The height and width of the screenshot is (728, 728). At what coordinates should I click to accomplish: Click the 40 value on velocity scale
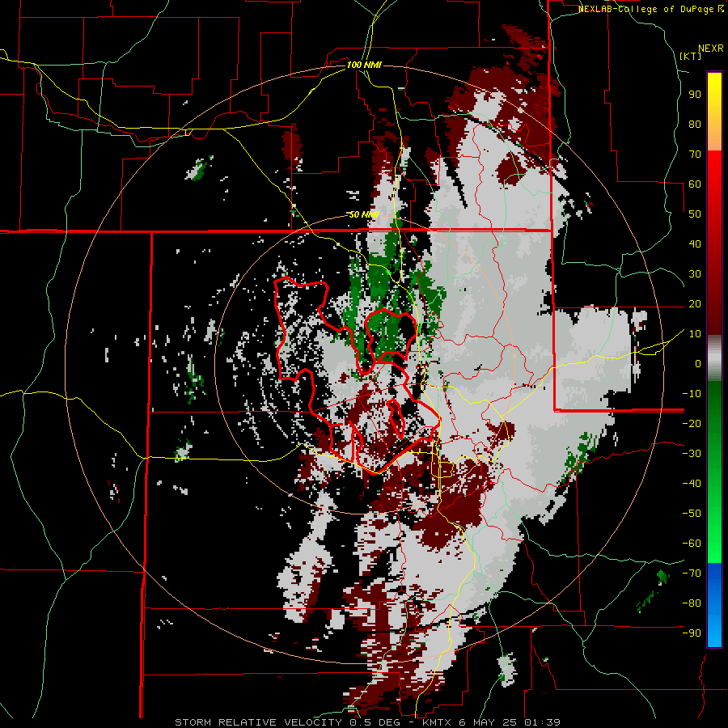pos(695,243)
